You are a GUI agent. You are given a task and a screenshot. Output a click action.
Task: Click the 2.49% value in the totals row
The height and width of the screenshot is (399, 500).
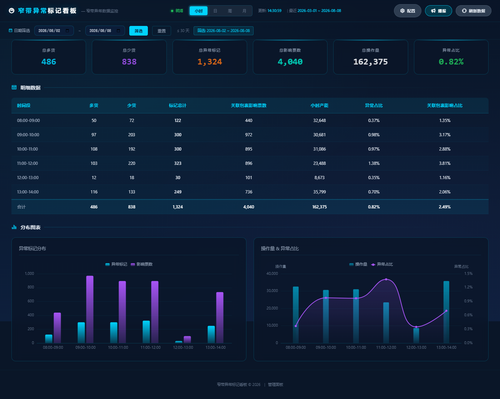445,207
